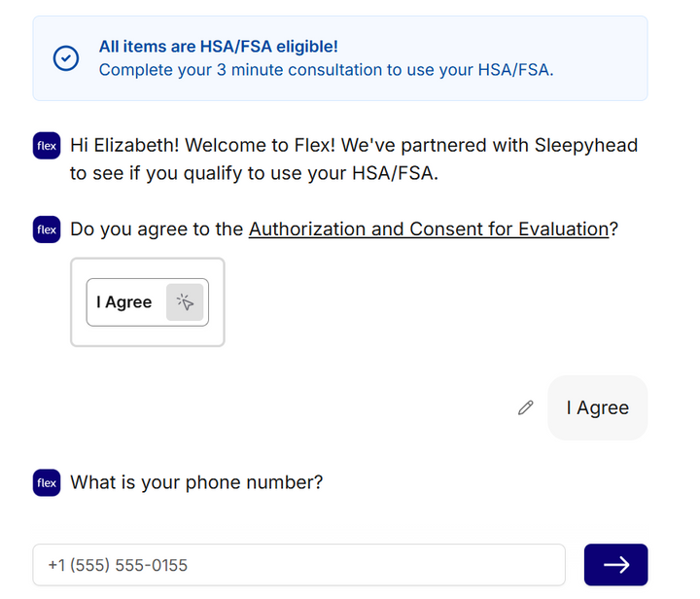Click the sent I Agree reply bubble
Image resolution: width=700 pixels, height=599 pixels.
[597, 407]
